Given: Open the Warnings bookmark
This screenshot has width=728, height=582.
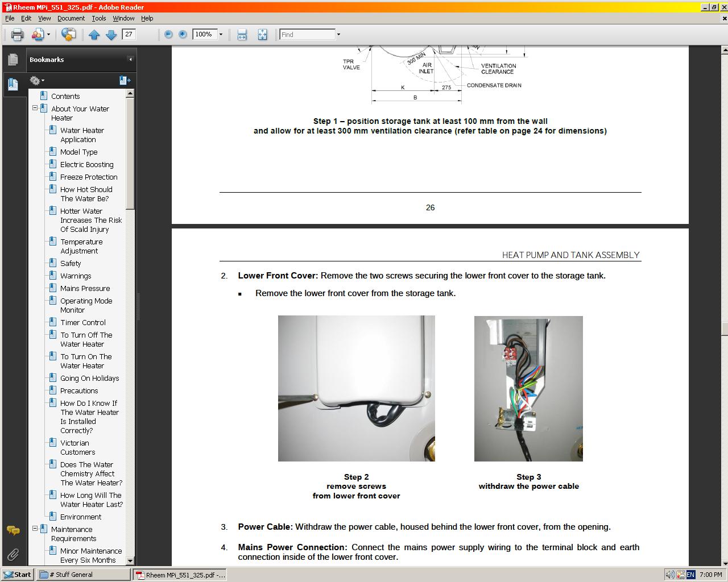Looking at the screenshot, I should [x=76, y=276].
